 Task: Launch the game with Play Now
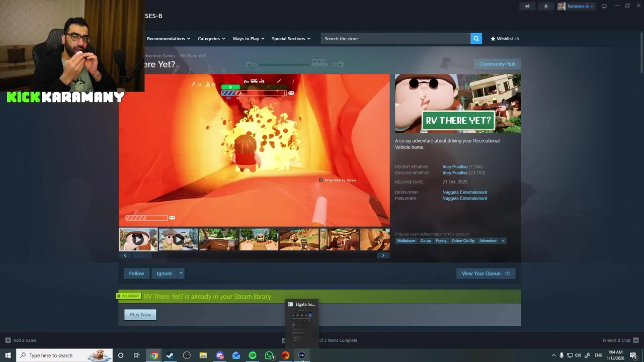(140, 315)
